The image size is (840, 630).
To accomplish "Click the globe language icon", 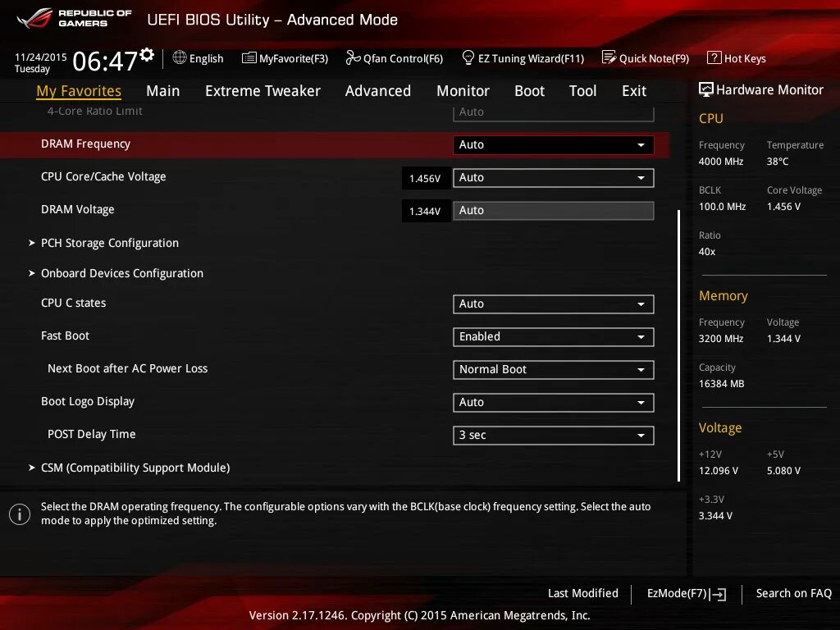I will click(180, 57).
